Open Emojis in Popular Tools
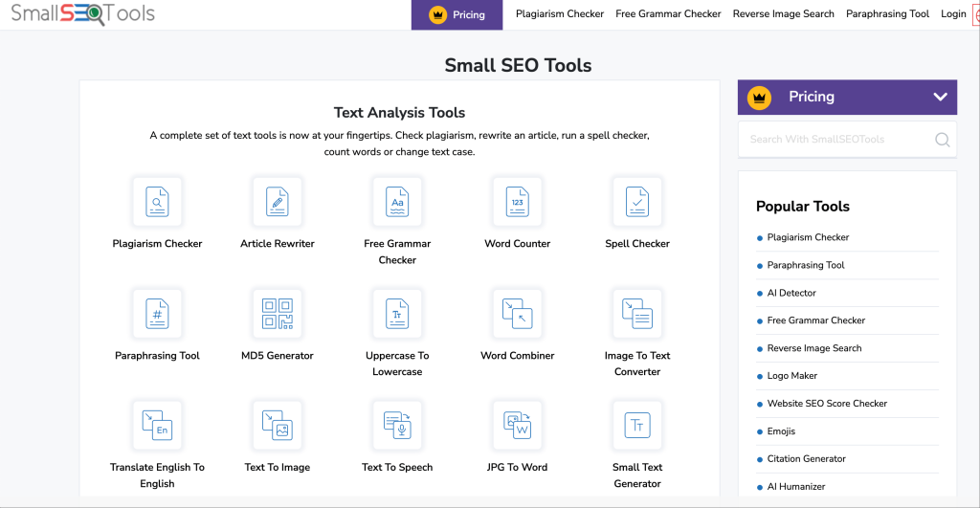Image resolution: width=980 pixels, height=508 pixels. coord(781,431)
